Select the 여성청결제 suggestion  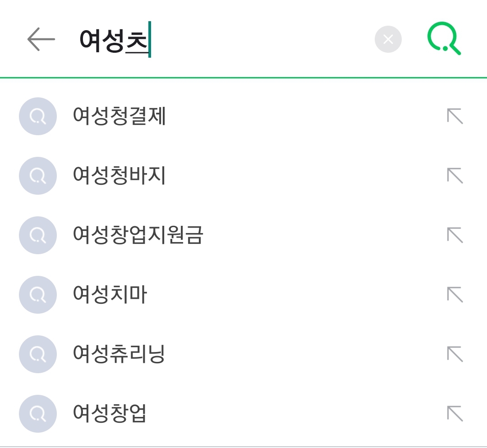tap(119, 116)
